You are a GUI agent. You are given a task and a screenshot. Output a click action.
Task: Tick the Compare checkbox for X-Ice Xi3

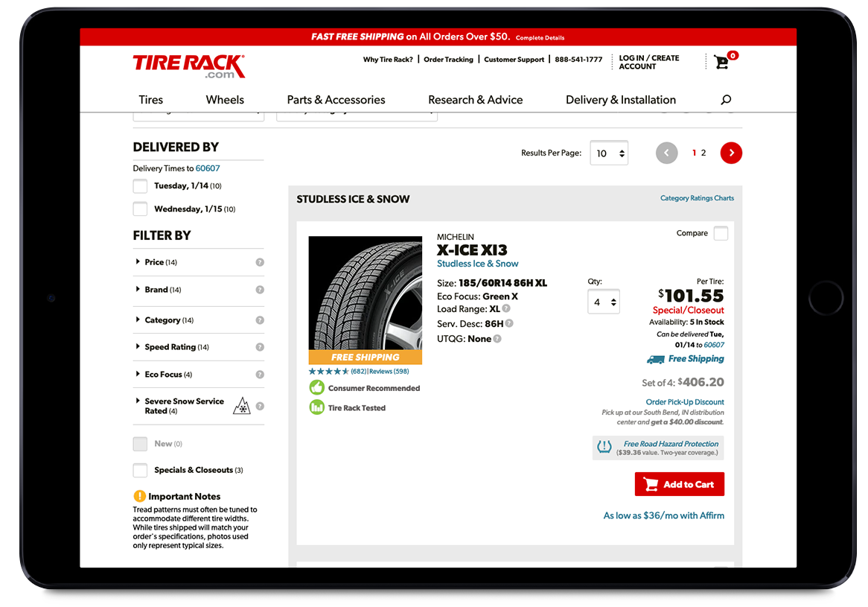(x=721, y=233)
